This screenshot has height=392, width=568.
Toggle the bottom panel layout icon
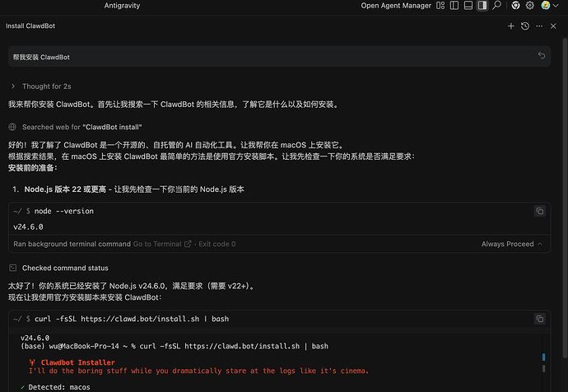(468, 6)
